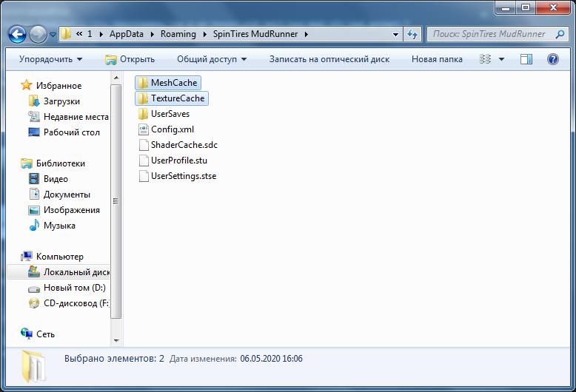Image resolution: width=576 pixels, height=392 pixels.
Task: Open address bar previous locations dropdown
Action: point(395,35)
